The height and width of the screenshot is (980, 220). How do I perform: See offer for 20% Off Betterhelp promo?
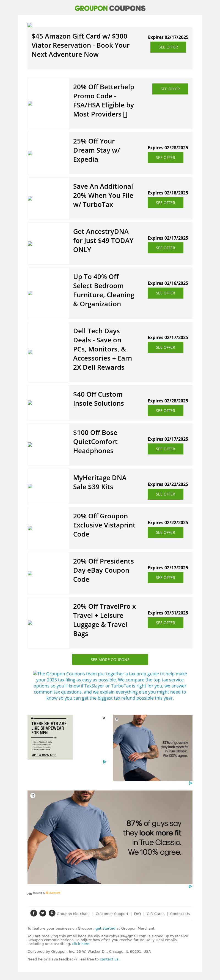170,89
